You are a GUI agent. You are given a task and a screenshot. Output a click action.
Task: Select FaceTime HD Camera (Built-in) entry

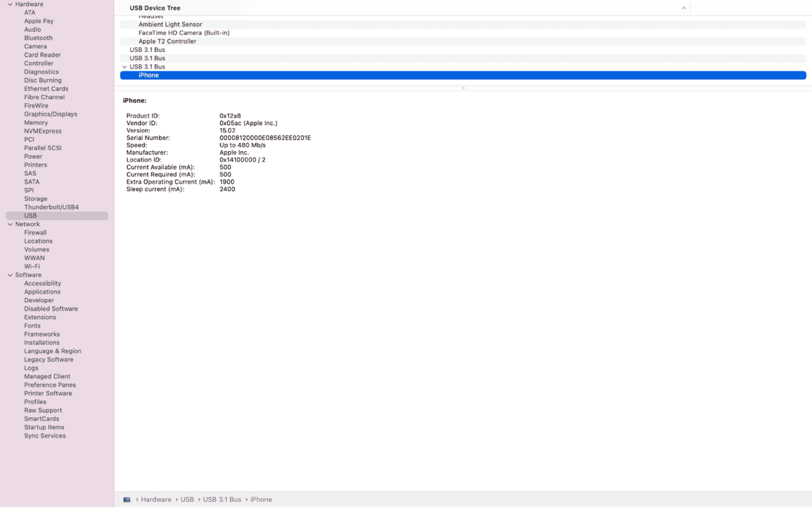184,33
